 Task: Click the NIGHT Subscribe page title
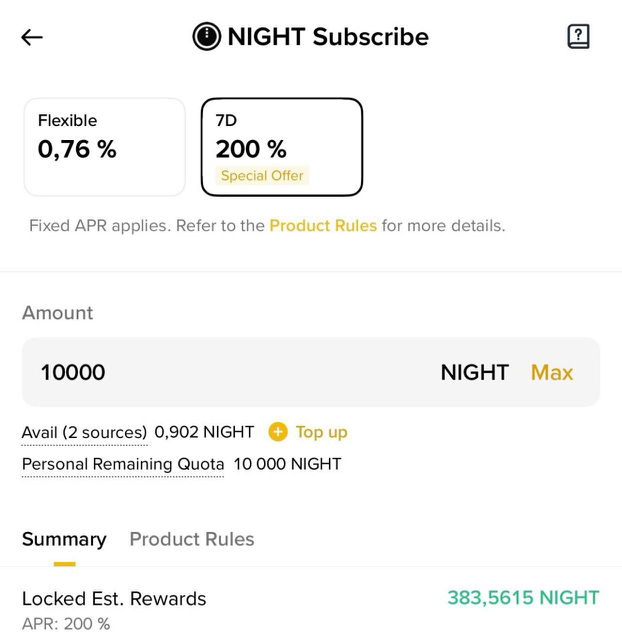coord(328,37)
